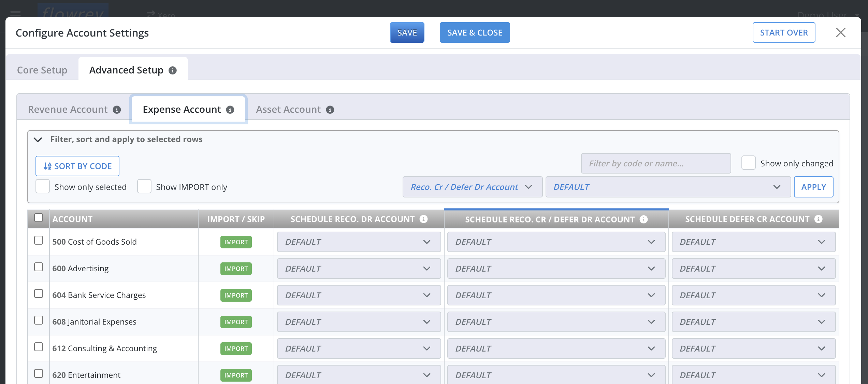This screenshot has width=868, height=384.
Task: Open Reco. DR dropdown for 500 Cost of Goods Sold
Action: [x=359, y=242]
